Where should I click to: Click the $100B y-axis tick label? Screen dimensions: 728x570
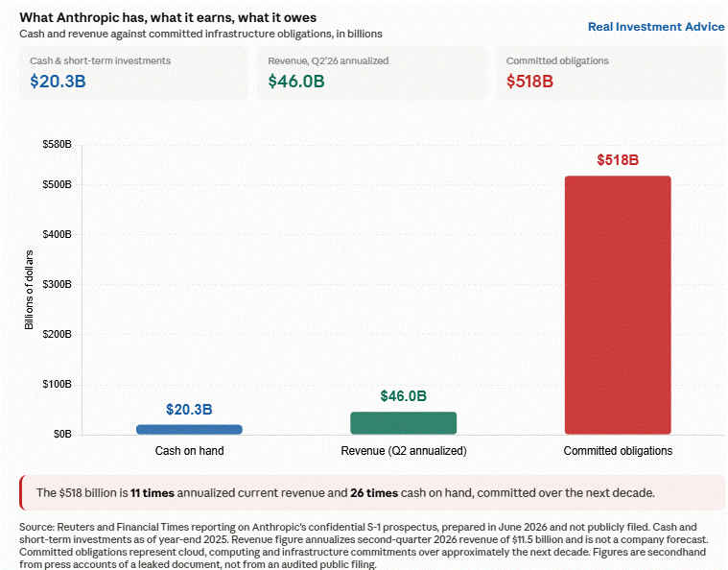coord(58,384)
